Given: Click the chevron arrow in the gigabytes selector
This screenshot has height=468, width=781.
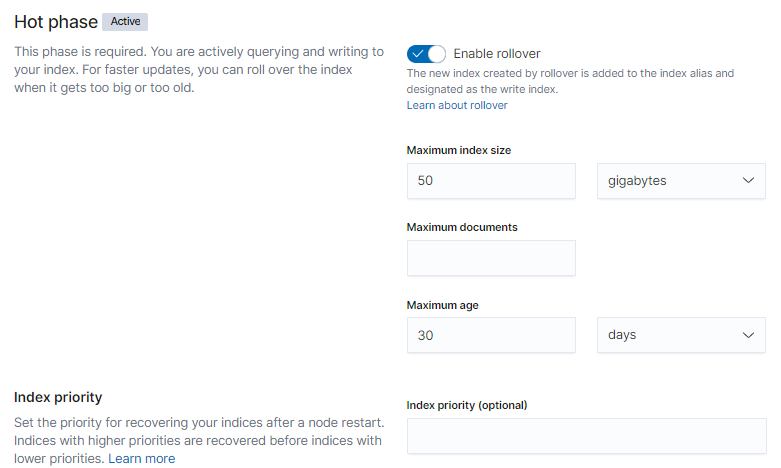Looking at the screenshot, I should coord(748,181).
